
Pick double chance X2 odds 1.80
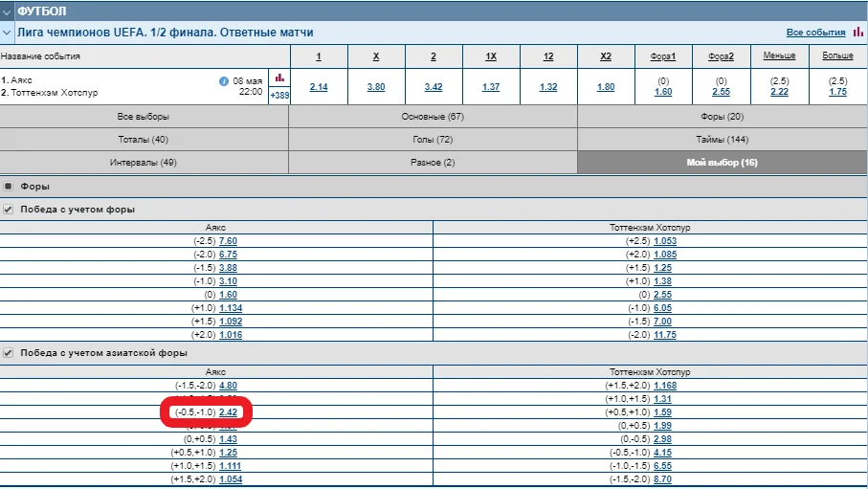tap(606, 87)
